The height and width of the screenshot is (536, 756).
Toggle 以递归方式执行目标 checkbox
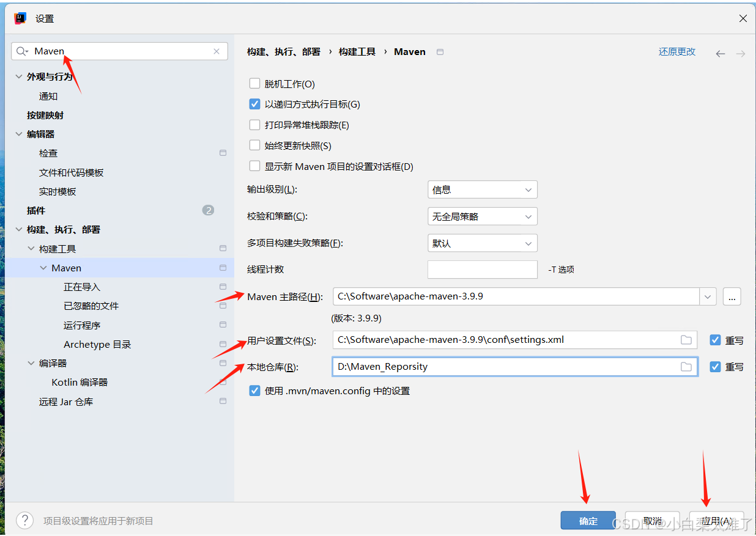(255, 104)
